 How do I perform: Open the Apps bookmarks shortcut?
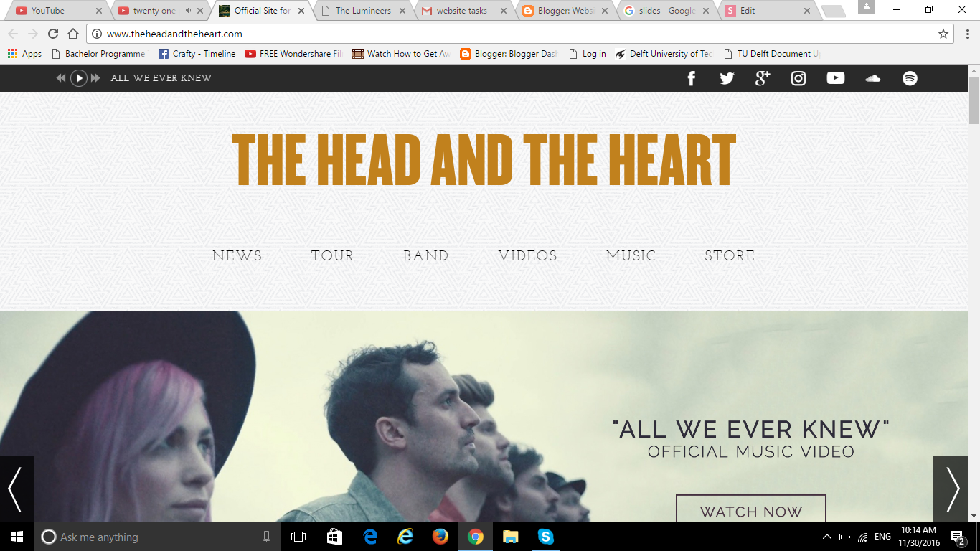(24, 54)
